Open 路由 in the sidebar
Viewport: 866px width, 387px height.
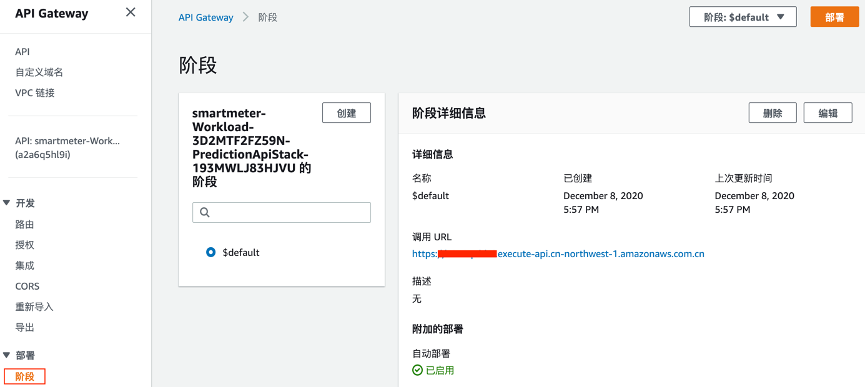25,224
